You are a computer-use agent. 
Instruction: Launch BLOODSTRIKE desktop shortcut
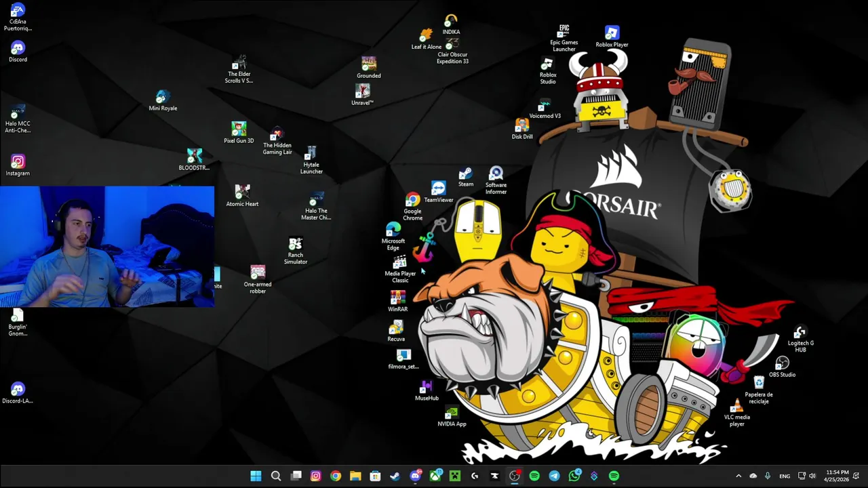[194, 160]
